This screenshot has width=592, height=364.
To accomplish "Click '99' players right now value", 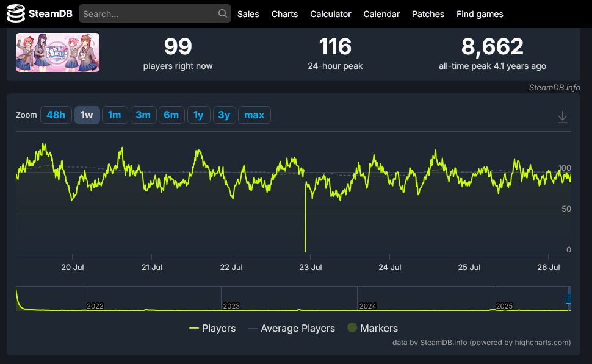I will [178, 46].
